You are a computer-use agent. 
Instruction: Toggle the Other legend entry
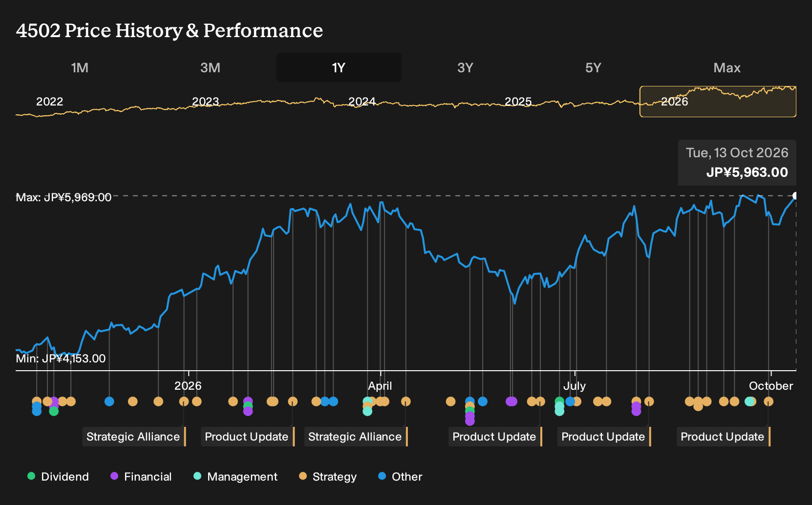pyautogui.click(x=400, y=477)
